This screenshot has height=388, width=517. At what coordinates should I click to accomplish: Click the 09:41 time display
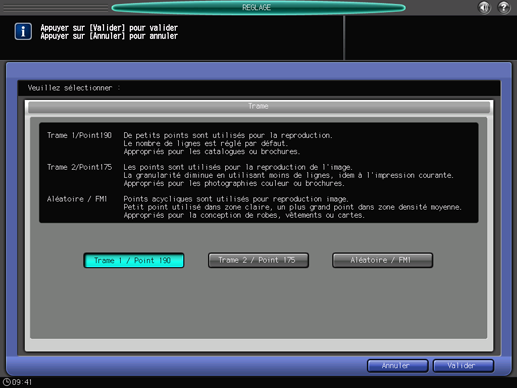point(22,382)
